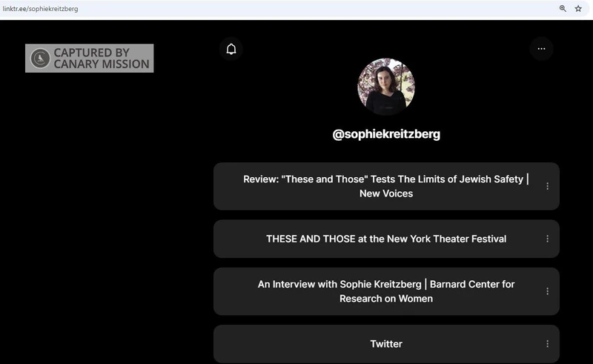Click the round profile picture
The width and height of the screenshot is (593, 364).
[386, 87]
